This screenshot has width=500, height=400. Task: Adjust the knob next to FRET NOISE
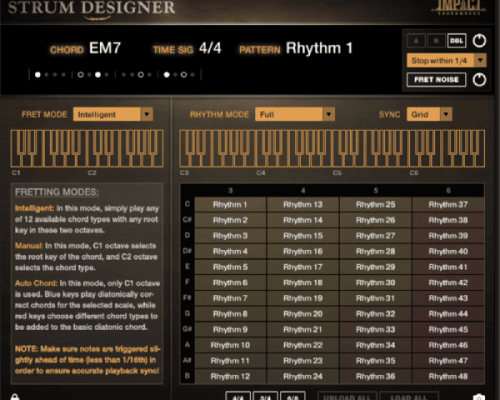(479, 80)
